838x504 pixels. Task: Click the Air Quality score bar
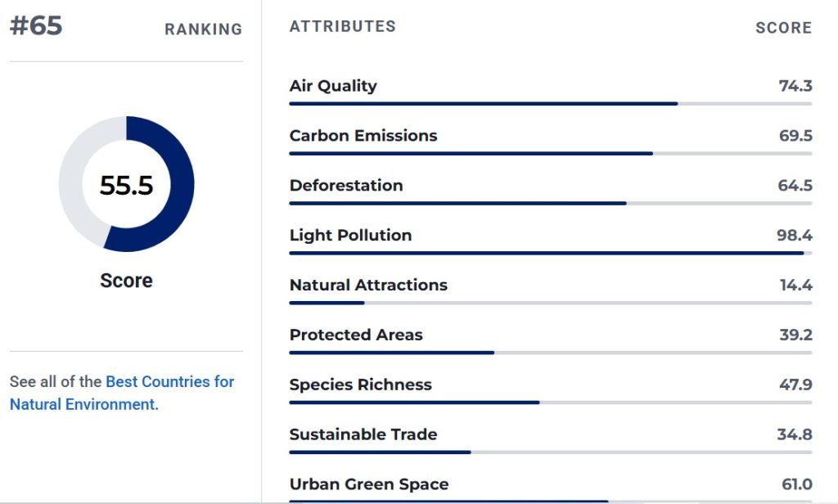[551, 104]
